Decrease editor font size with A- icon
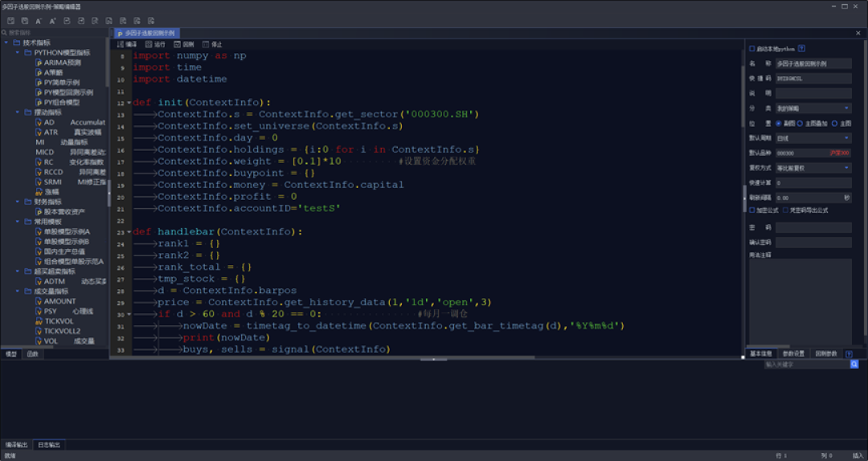868x461 pixels. [39, 21]
